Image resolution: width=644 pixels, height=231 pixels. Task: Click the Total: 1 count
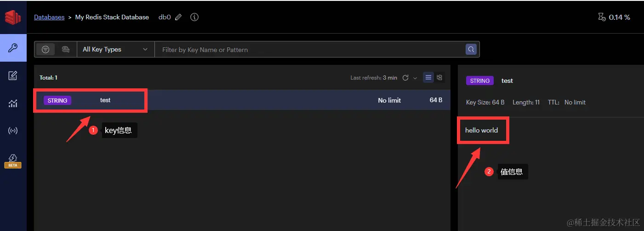[x=48, y=78]
